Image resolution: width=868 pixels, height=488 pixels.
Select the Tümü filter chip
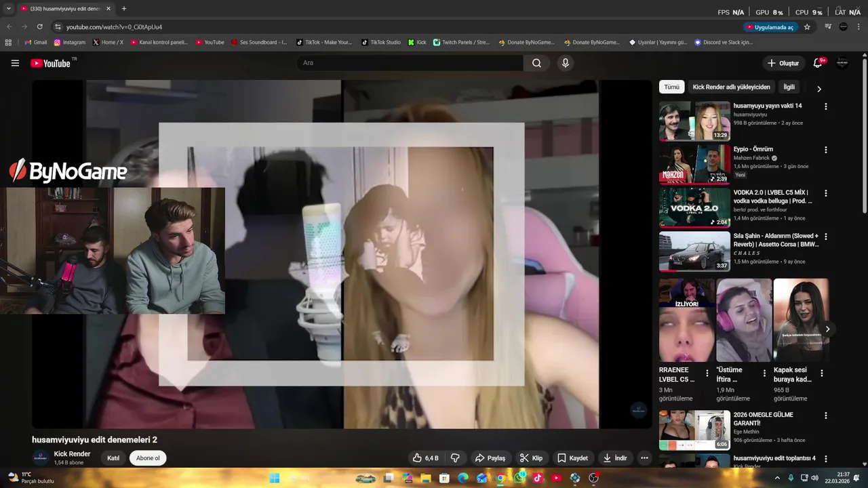(671, 87)
